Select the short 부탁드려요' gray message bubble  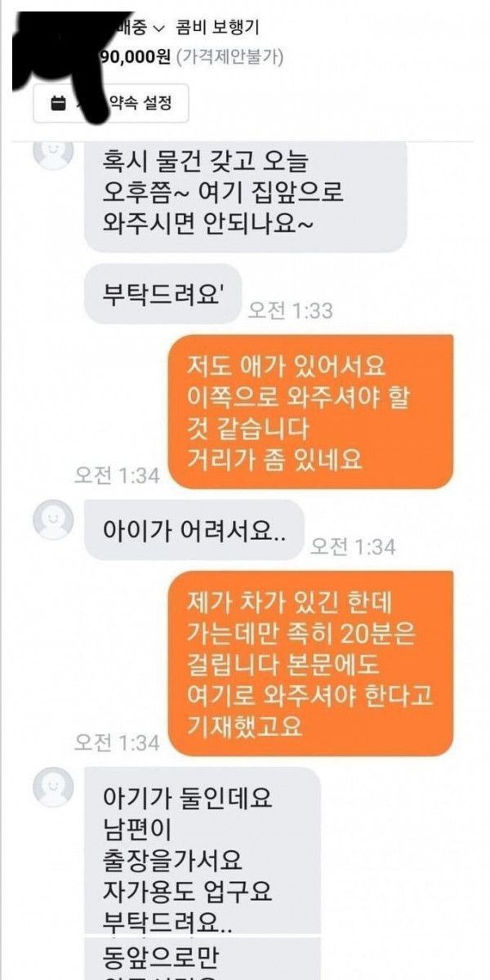pos(163,294)
